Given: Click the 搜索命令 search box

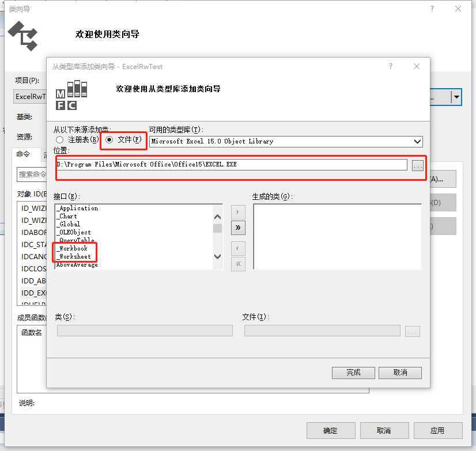Looking at the screenshot, I should click(32, 175).
